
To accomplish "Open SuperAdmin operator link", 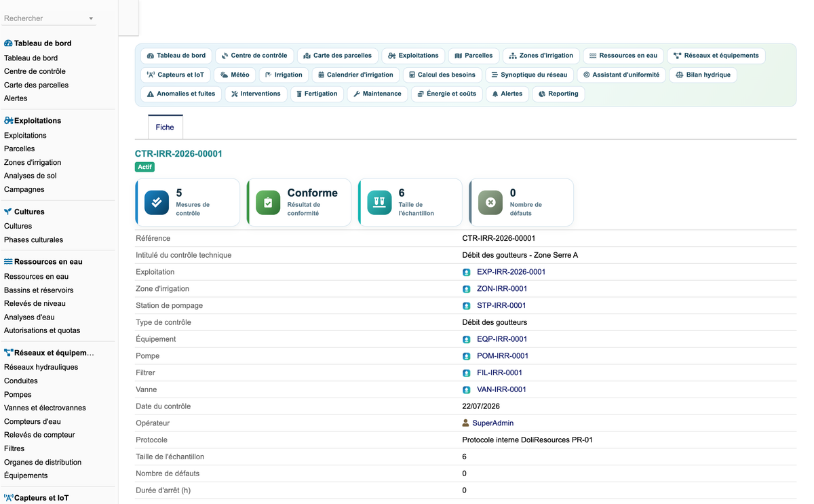I will pos(492,423).
